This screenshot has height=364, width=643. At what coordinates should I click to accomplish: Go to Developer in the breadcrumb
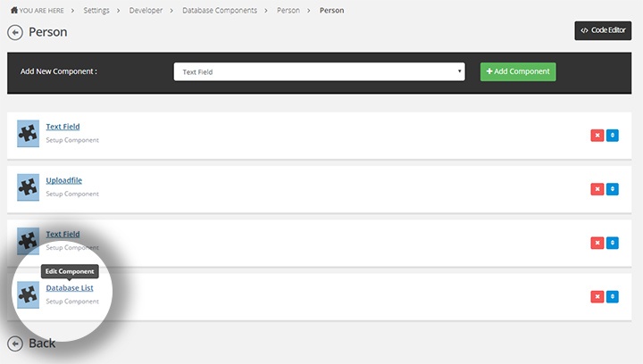[x=146, y=10]
